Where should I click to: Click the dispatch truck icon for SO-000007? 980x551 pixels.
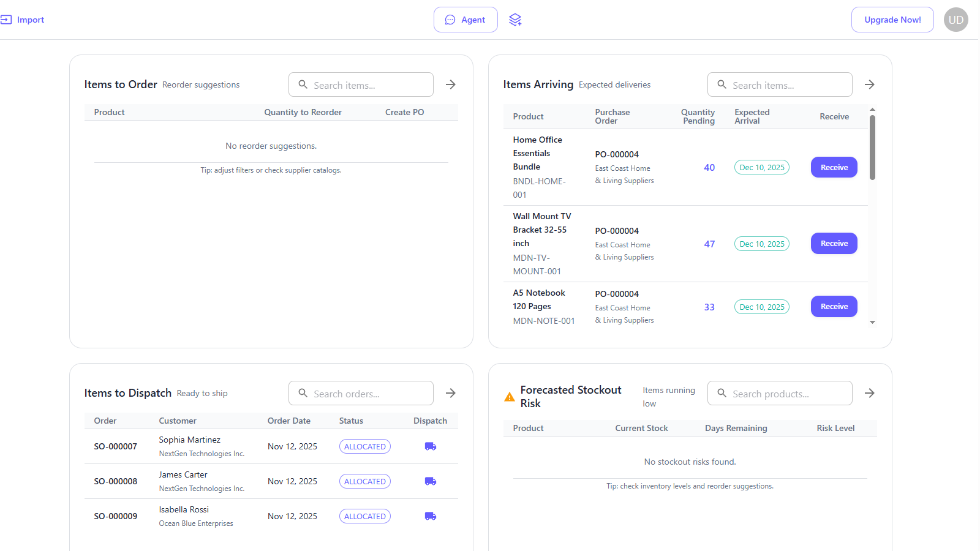(x=431, y=446)
